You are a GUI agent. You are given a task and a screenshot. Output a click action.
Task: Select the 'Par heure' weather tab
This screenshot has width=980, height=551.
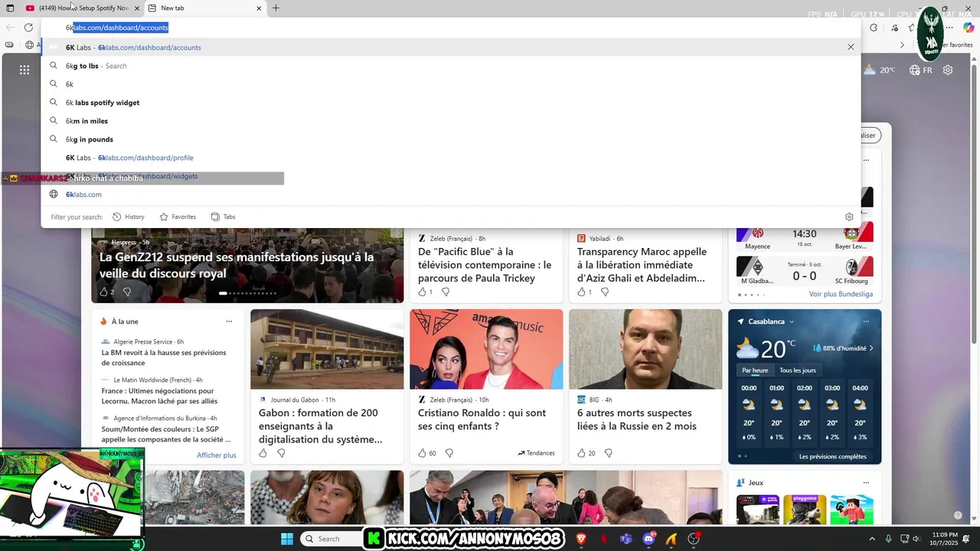(x=755, y=370)
